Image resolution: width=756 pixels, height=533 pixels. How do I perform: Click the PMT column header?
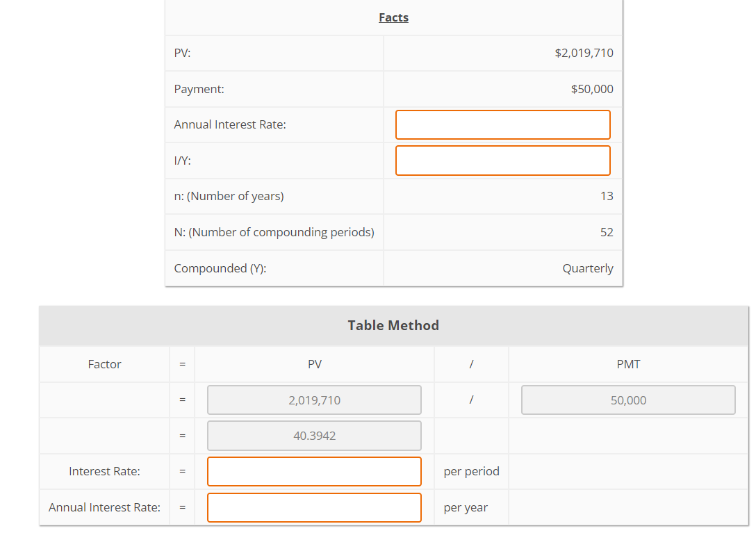pyautogui.click(x=628, y=364)
